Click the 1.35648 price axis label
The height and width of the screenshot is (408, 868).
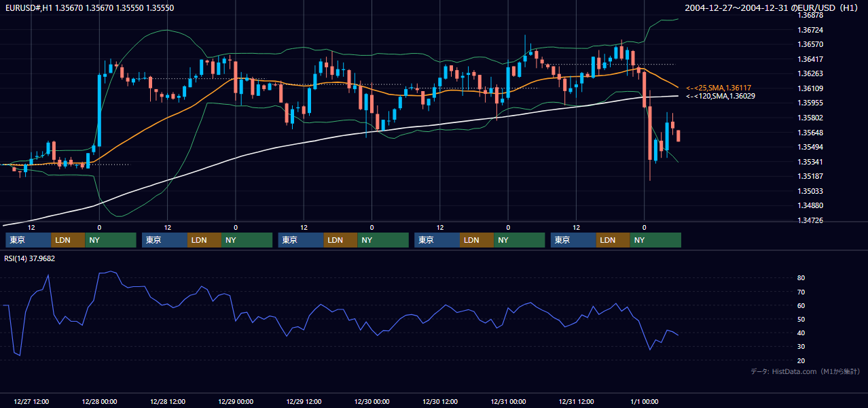[812, 133]
